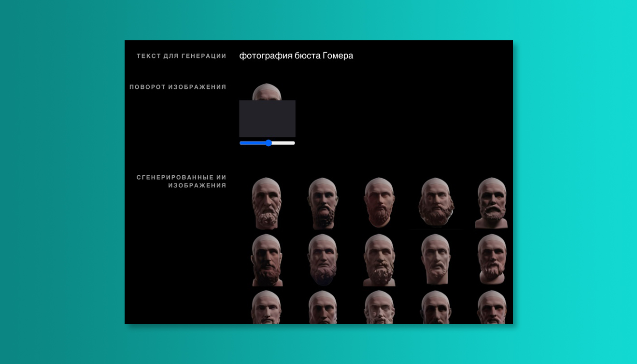This screenshot has height=364, width=637.
Task: Open third bust thumbnail in the middle row
Action: tap(379, 260)
